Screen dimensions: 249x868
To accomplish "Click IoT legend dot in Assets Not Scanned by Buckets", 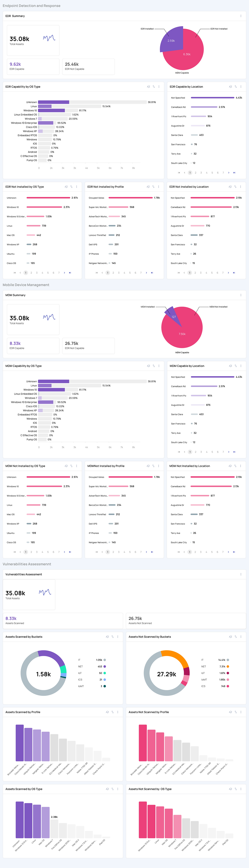I will tap(228, 673).
